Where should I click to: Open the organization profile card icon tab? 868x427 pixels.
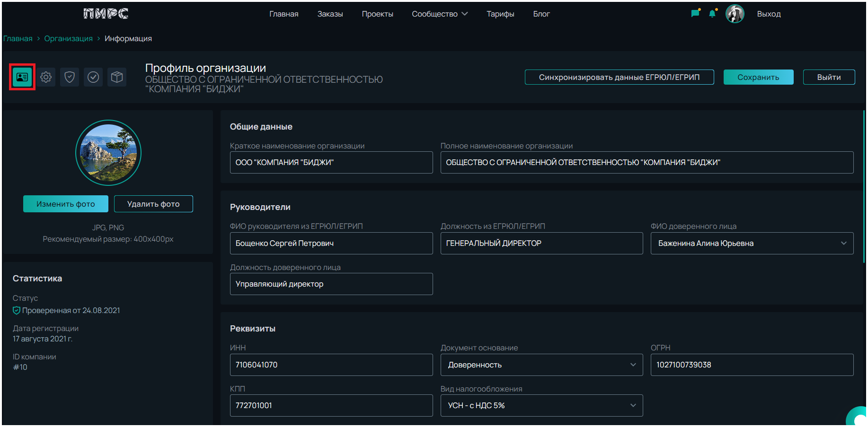22,77
